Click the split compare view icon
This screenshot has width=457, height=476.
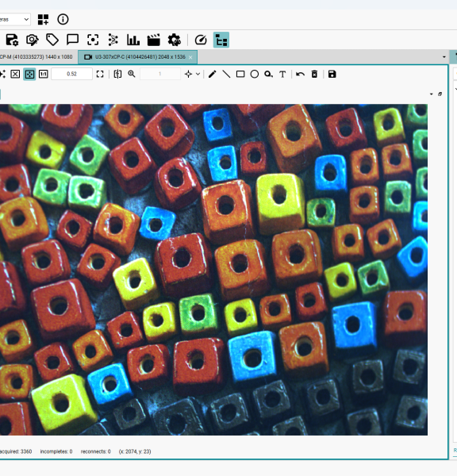117,74
